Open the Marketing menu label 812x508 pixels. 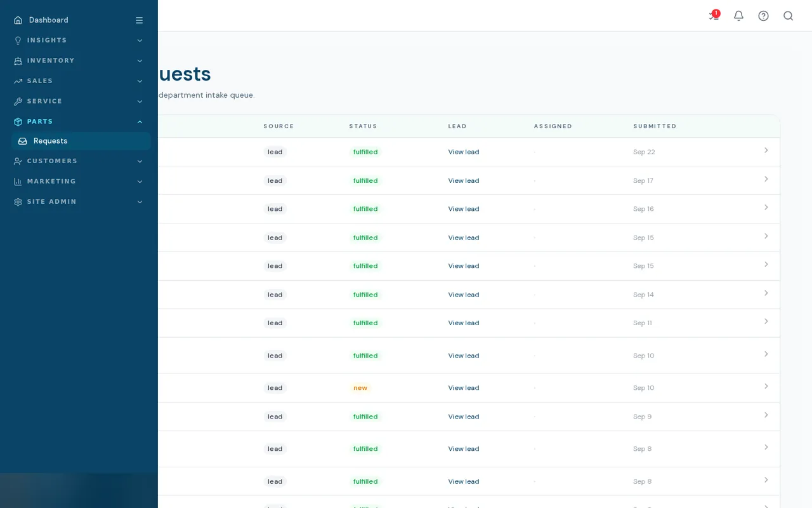pyautogui.click(x=51, y=182)
